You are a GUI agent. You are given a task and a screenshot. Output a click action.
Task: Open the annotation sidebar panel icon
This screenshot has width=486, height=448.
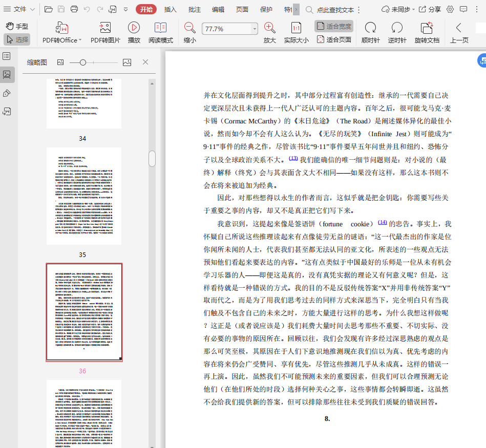[x=7, y=93]
